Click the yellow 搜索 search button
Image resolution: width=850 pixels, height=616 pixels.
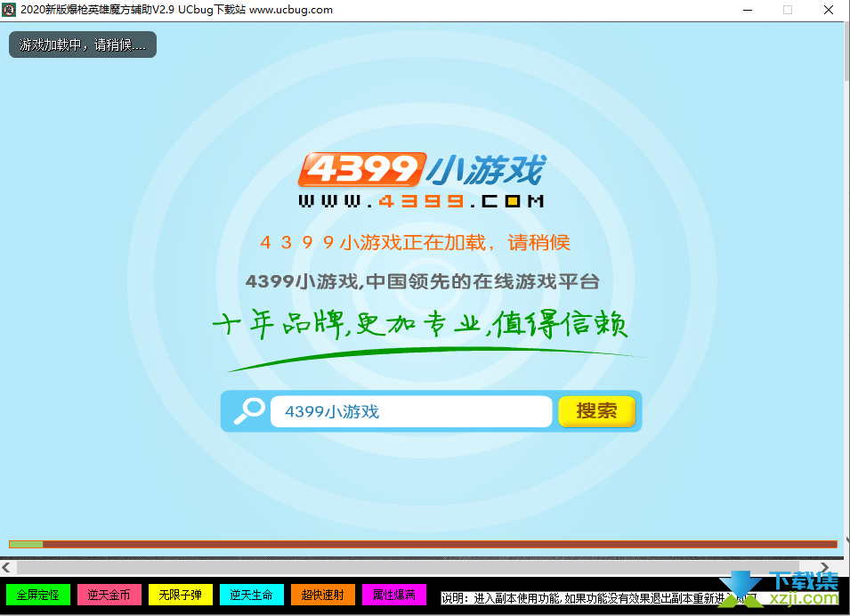[596, 411]
